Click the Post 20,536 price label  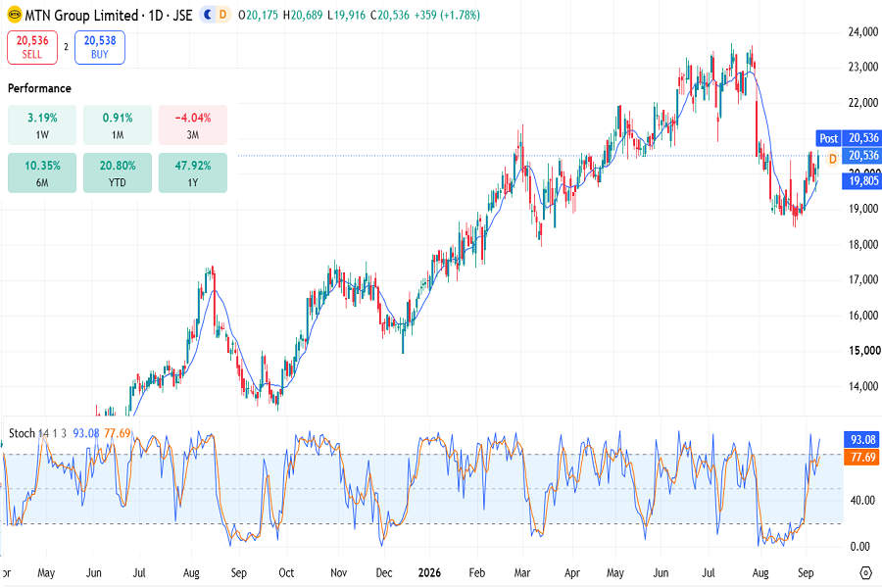pos(849,138)
